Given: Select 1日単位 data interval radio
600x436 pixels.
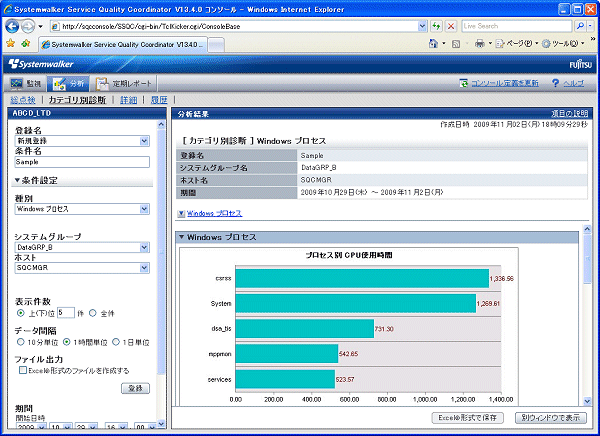Looking at the screenshot, I should [116, 342].
